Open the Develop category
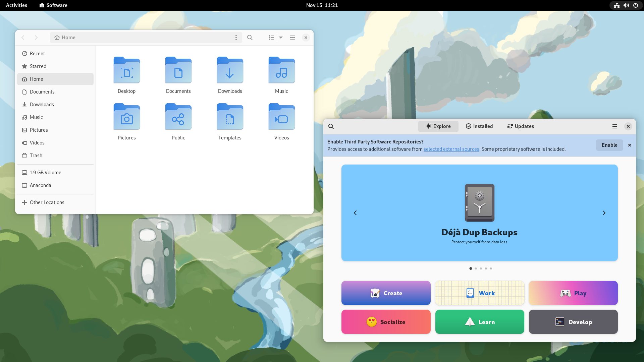644x362 pixels. click(573, 322)
